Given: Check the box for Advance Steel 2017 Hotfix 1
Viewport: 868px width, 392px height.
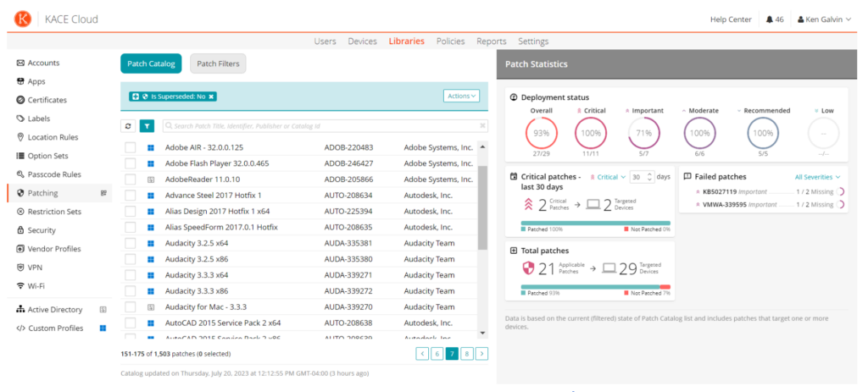Looking at the screenshot, I should pyautogui.click(x=130, y=196).
